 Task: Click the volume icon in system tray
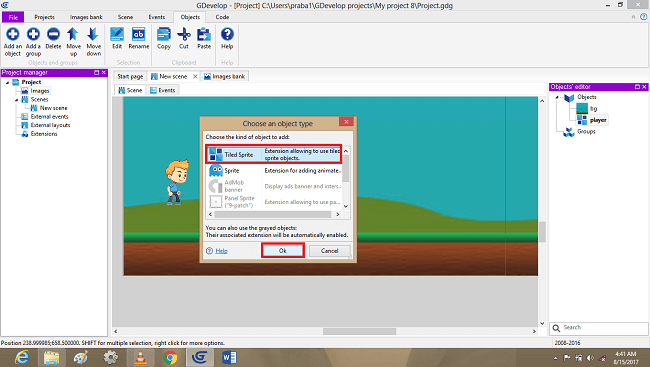point(590,358)
